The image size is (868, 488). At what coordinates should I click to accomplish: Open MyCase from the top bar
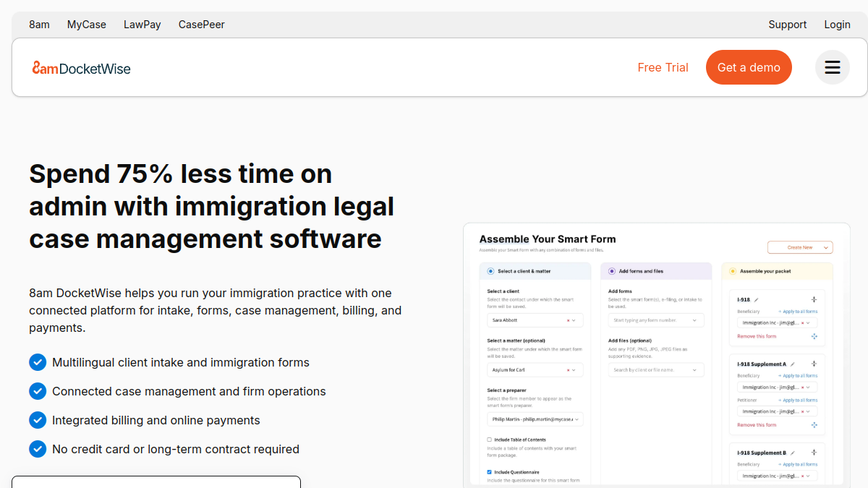tap(87, 25)
